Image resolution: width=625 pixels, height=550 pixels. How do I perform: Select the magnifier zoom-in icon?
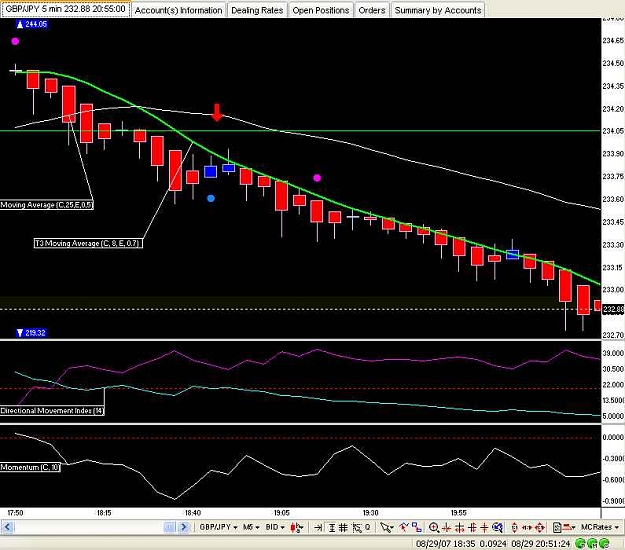tap(434, 528)
